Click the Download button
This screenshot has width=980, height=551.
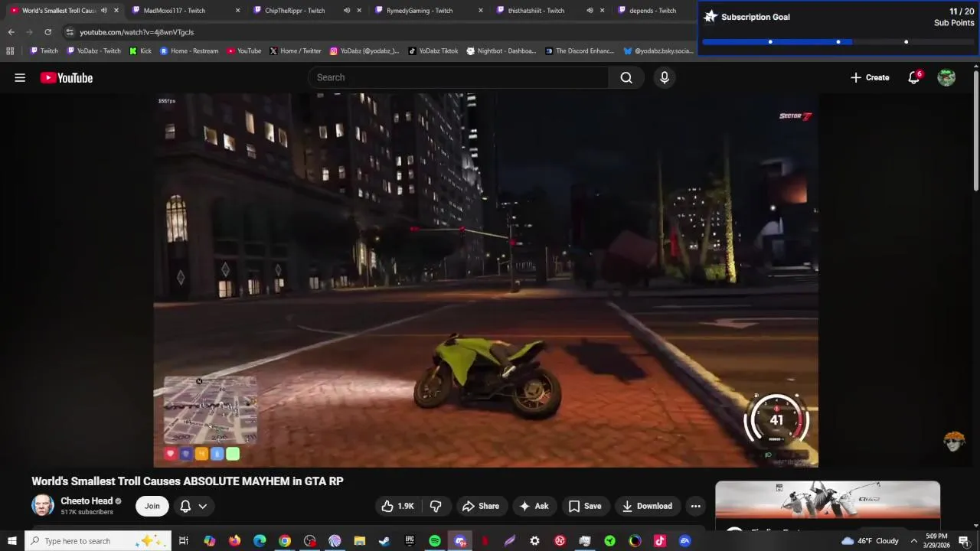coord(647,506)
